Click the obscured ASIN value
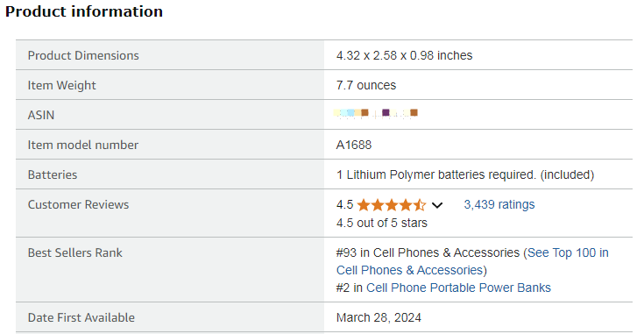644x334 pixels. click(377, 113)
